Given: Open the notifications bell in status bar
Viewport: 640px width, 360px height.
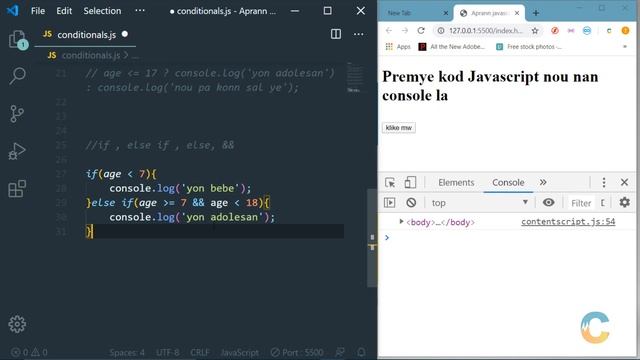Looking at the screenshot, I should 361,352.
